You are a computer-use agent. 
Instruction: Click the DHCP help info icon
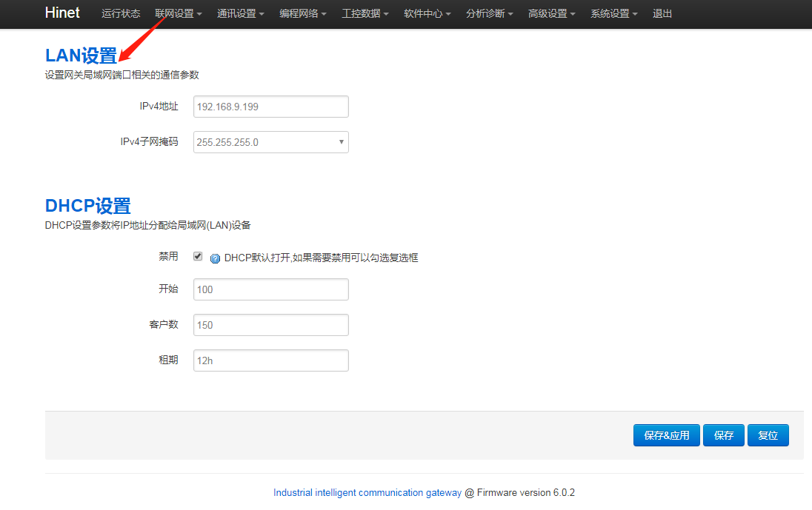[216, 258]
